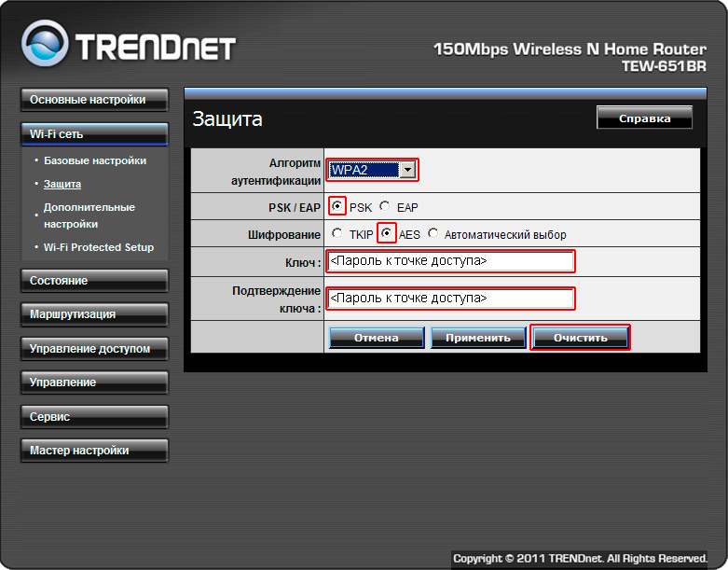Focus the Подтверждение ключа field
This screenshot has height=570, width=728.
[450, 299]
